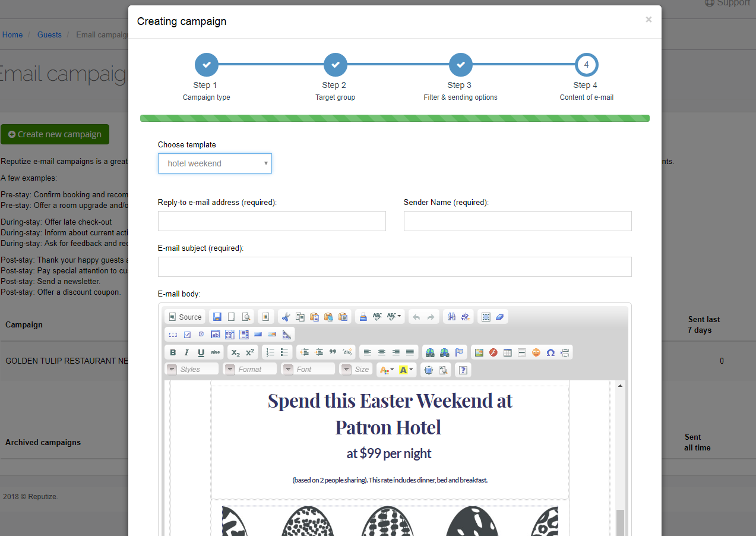
Task: Justify text with block alignment
Action: click(x=410, y=352)
